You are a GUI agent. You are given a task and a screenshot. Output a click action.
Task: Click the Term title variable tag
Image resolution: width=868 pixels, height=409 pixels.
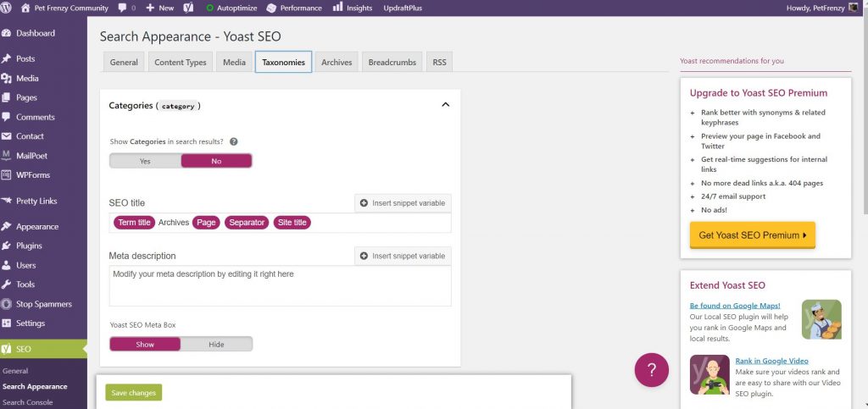pos(135,223)
